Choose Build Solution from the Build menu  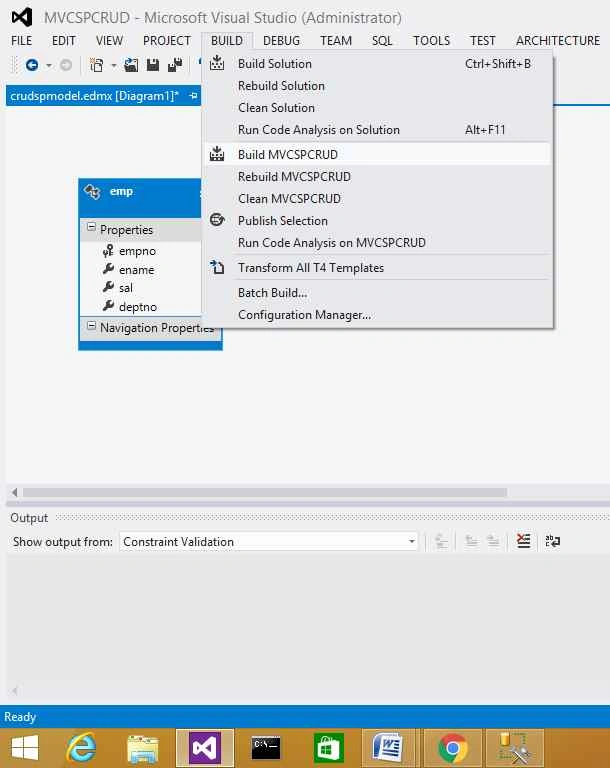pos(378,64)
